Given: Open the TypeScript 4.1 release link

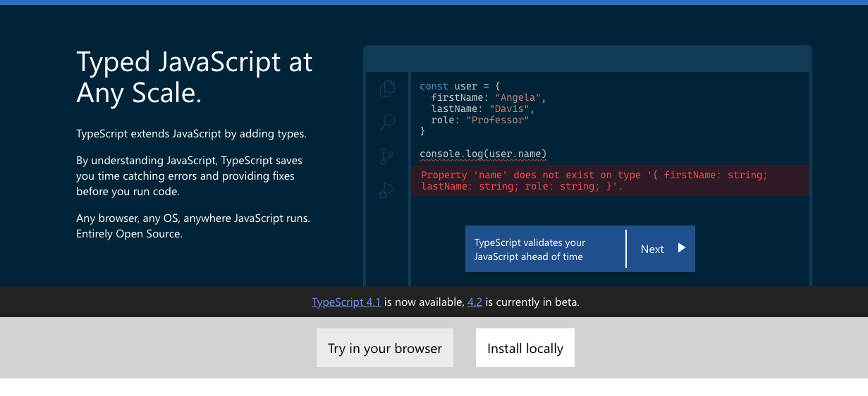Looking at the screenshot, I should coord(346,302).
